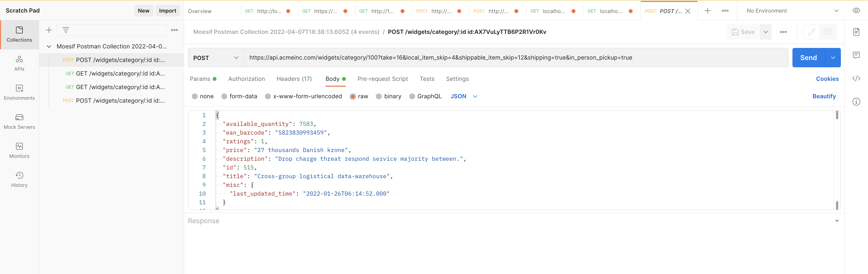Open the Info icon in right sidebar

[856, 102]
